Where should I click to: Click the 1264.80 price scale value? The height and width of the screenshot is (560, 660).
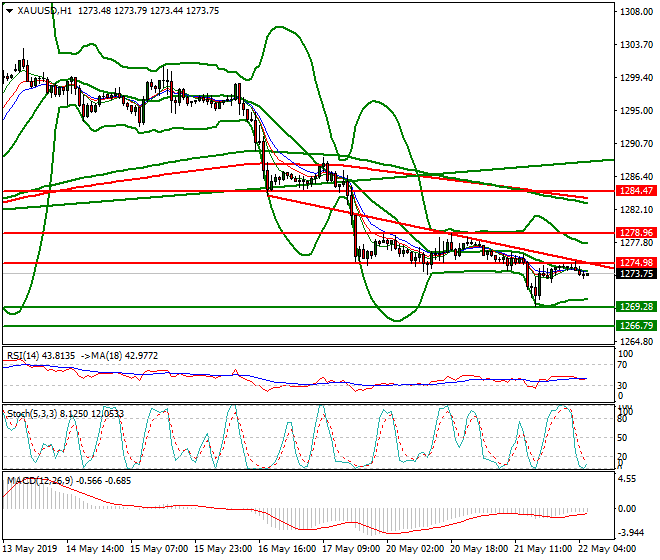click(x=636, y=341)
